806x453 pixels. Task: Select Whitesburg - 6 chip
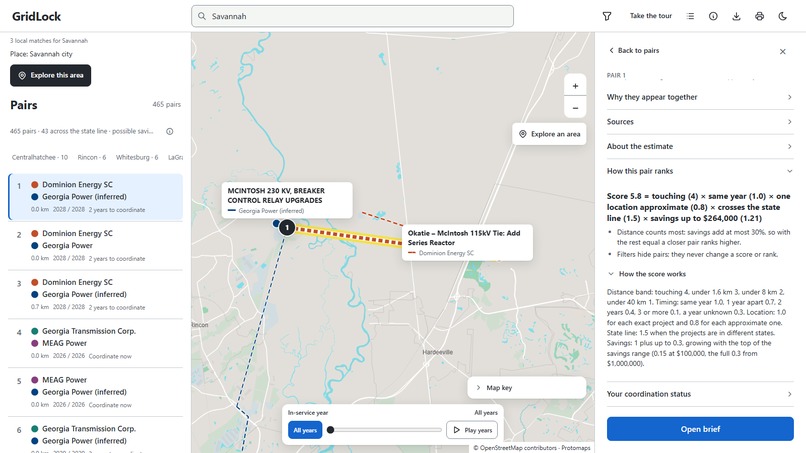[137, 157]
